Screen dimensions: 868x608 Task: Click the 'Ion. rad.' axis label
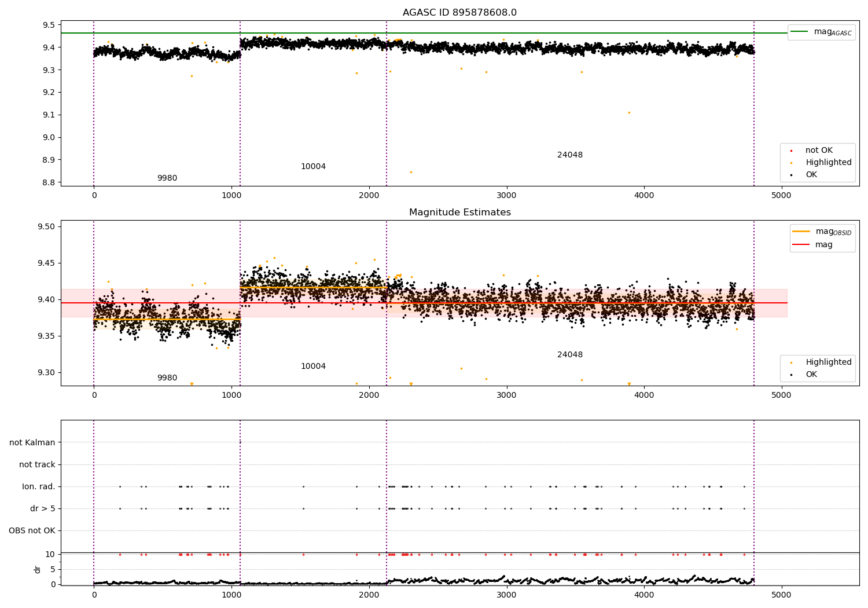click(x=39, y=486)
